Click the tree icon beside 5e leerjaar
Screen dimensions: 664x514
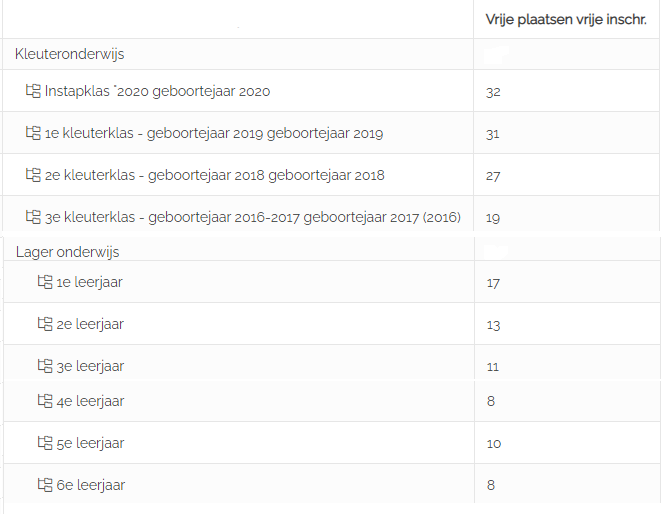(x=45, y=443)
